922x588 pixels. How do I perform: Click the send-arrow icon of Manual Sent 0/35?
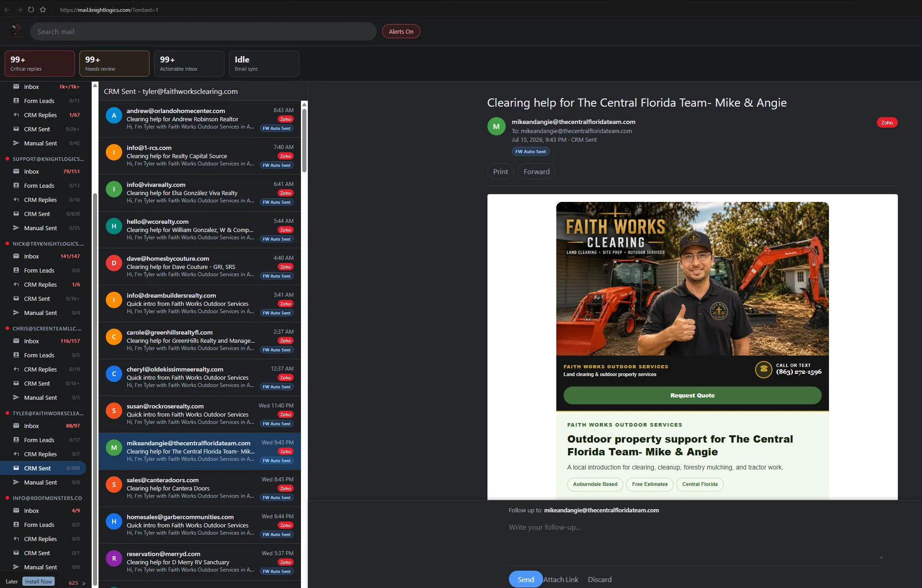16,228
